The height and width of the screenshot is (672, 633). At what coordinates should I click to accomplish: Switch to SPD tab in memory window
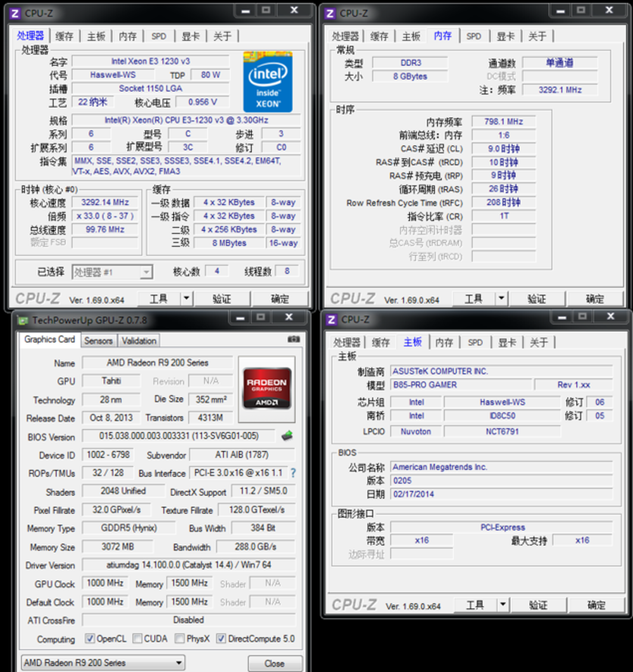point(473,37)
